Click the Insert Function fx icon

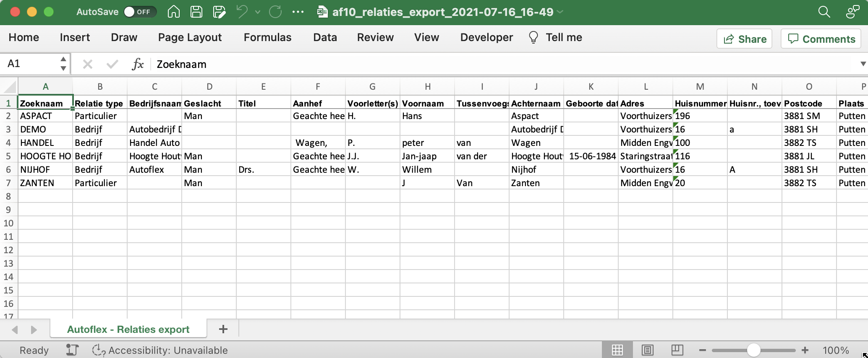click(x=138, y=64)
